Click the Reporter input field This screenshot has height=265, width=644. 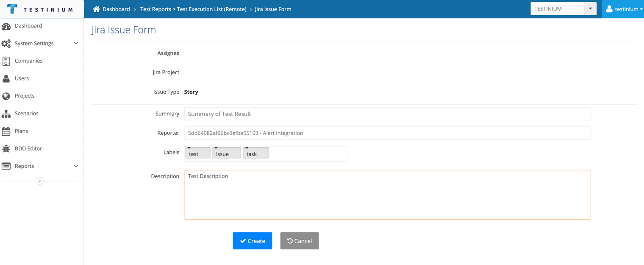click(x=387, y=133)
